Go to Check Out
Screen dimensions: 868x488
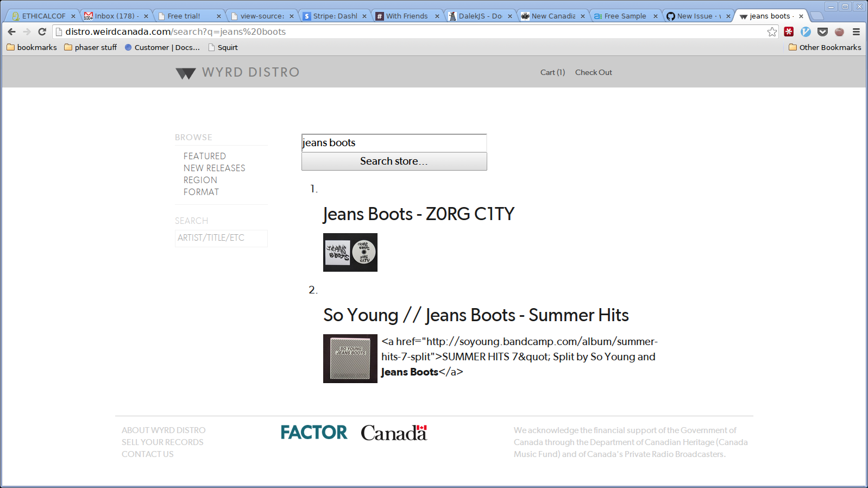click(593, 72)
